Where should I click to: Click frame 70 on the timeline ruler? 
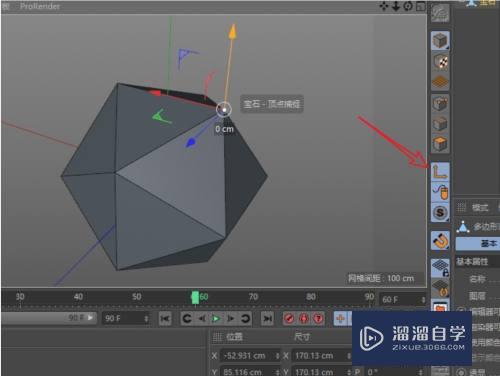tap(253, 297)
